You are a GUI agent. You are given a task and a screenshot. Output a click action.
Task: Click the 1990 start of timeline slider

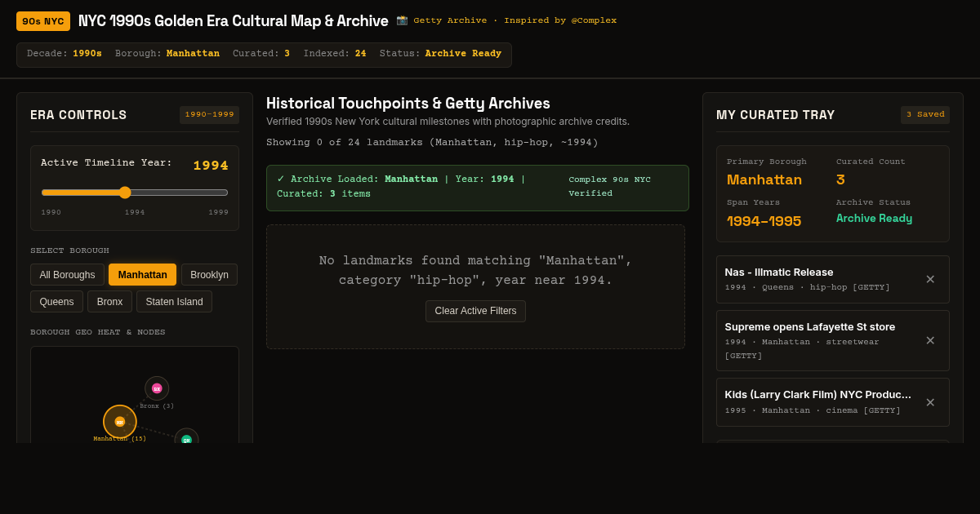pos(51,212)
